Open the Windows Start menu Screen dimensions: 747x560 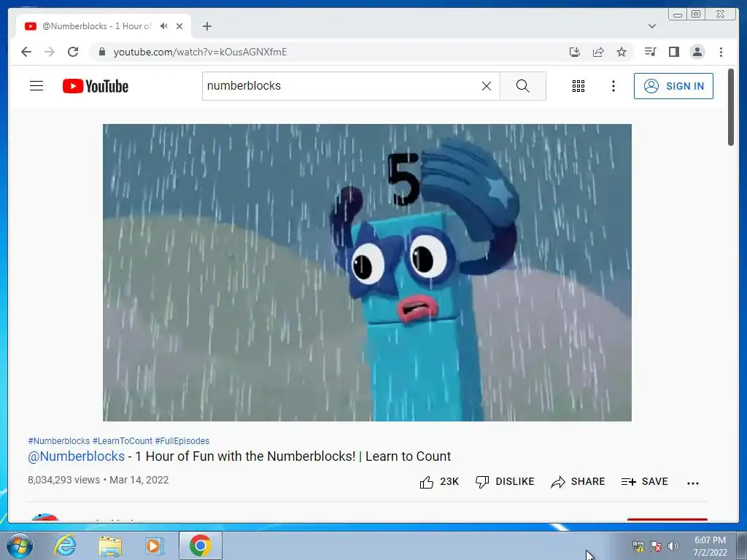tap(20, 545)
